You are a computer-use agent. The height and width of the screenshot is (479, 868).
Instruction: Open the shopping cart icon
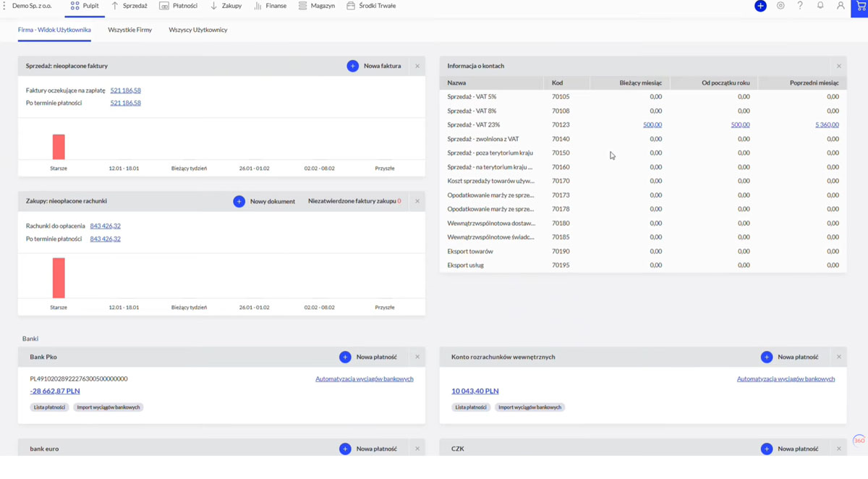[859, 7]
